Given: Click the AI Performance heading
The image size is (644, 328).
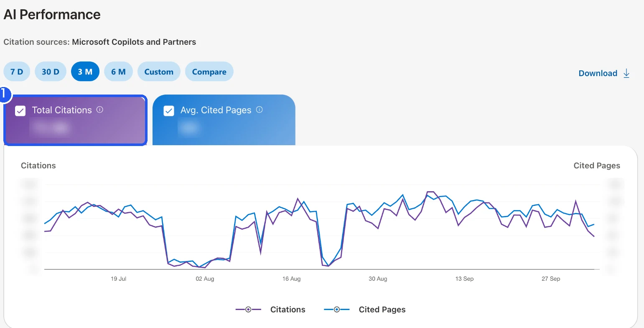Looking at the screenshot, I should (x=52, y=15).
